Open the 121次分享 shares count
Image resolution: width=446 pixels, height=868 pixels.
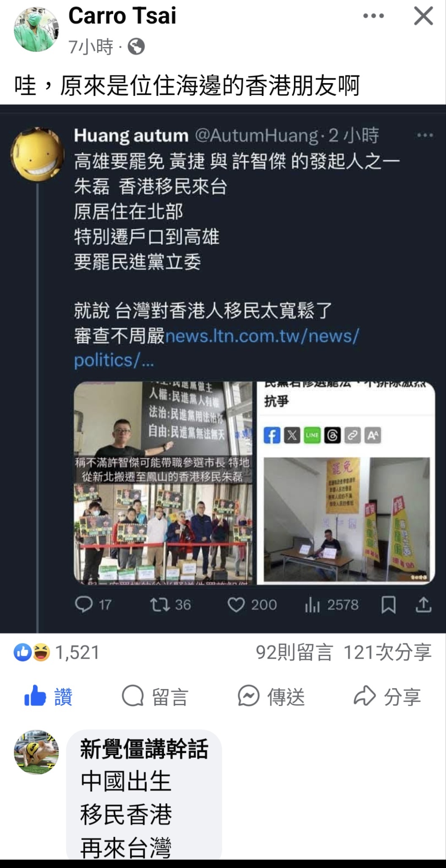click(387, 652)
